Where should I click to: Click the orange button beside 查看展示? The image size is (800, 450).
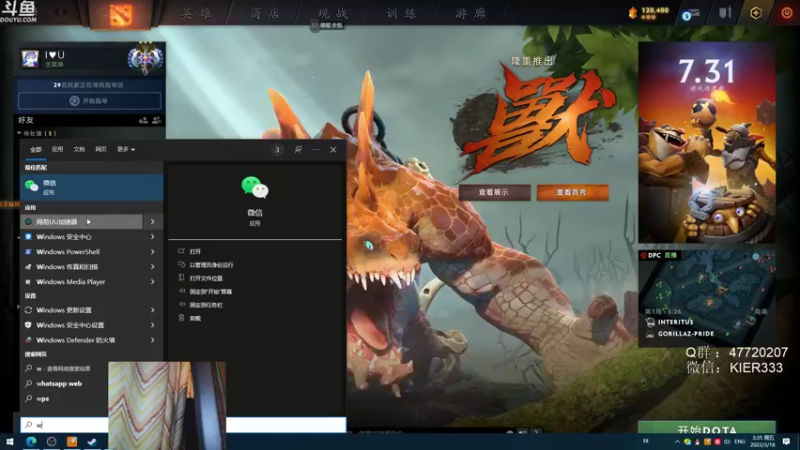[572, 192]
